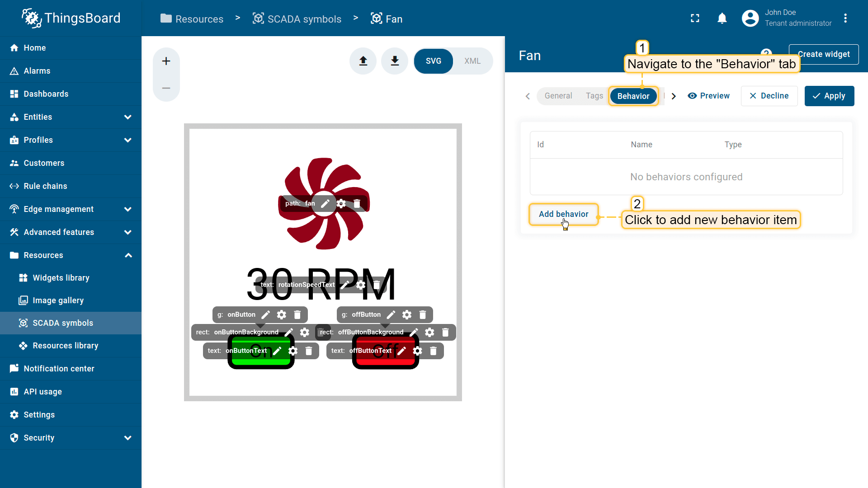The height and width of the screenshot is (488, 868).
Task: Open gear settings for offButtonBackground rect
Action: (x=429, y=333)
